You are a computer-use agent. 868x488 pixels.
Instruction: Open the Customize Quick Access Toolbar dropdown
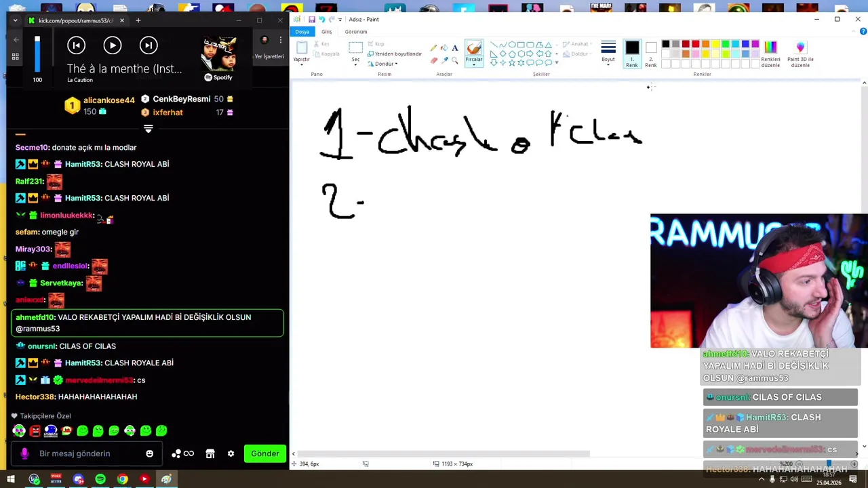click(340, 19)
